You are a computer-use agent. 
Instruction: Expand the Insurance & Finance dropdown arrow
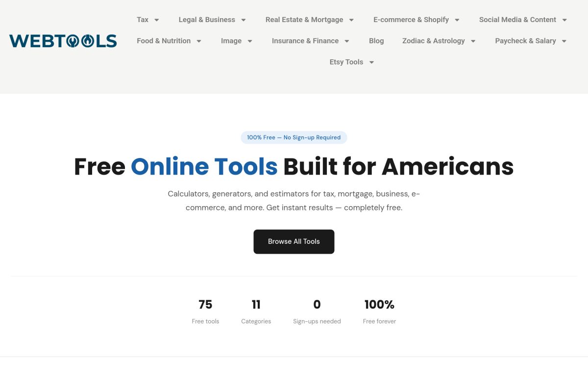347,41
